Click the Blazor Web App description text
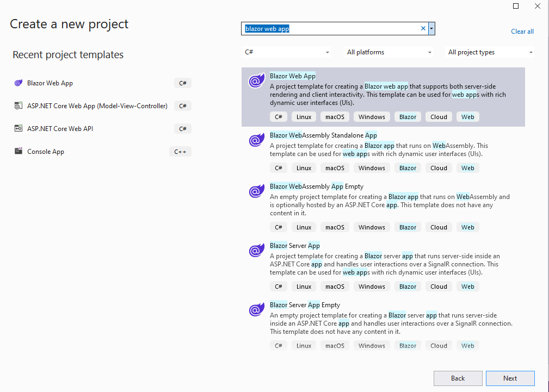The image size is (549, 392). (x=387, y=95)
